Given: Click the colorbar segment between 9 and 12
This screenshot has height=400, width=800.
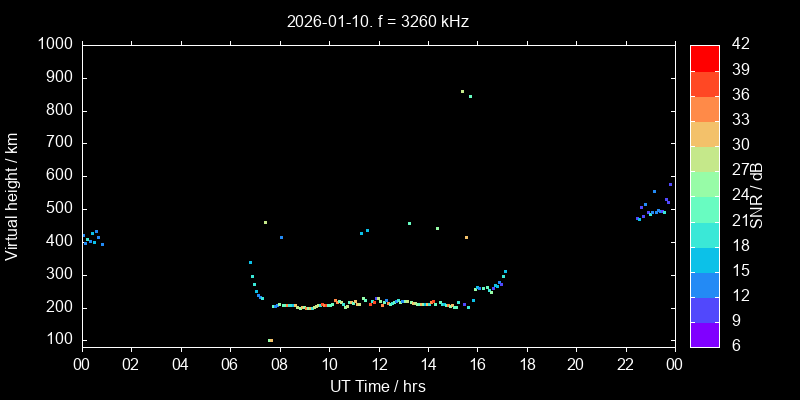Looking at the screenshot, I should [705, 309].
